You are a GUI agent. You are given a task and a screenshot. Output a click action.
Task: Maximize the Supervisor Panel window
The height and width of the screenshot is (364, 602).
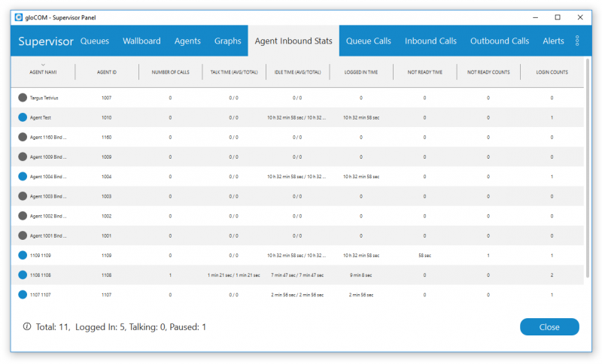coord(558,17)
